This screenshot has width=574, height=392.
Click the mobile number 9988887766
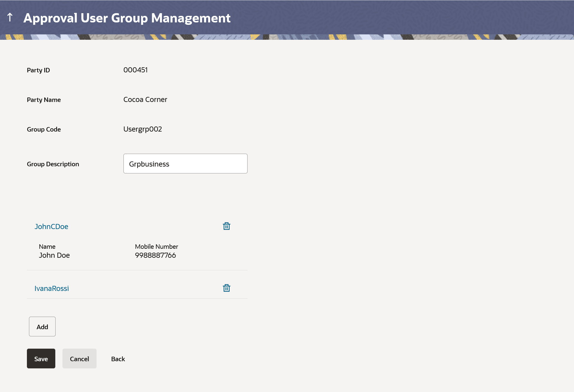155,255
